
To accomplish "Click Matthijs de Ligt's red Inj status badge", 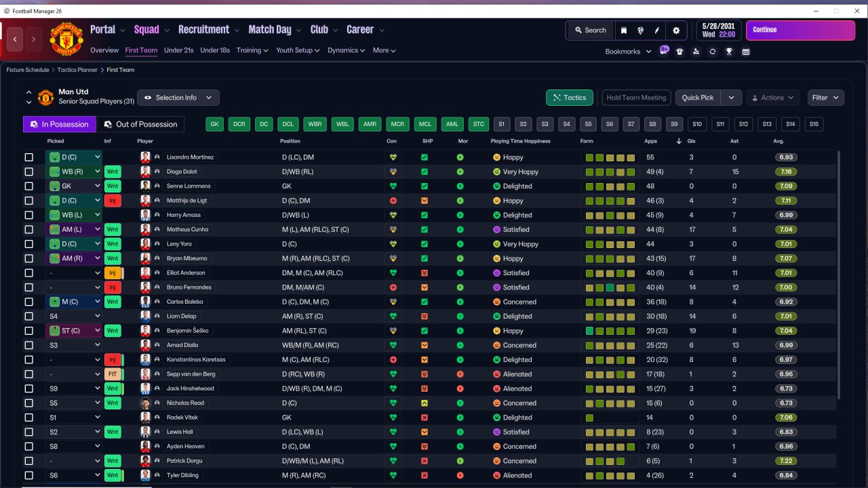I will tap(113, 201).
